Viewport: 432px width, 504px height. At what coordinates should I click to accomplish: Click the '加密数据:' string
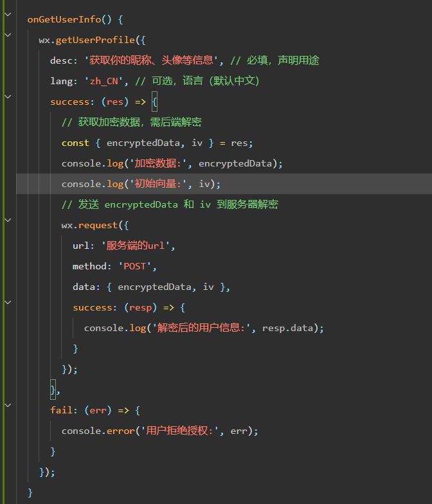pos(158,163)
